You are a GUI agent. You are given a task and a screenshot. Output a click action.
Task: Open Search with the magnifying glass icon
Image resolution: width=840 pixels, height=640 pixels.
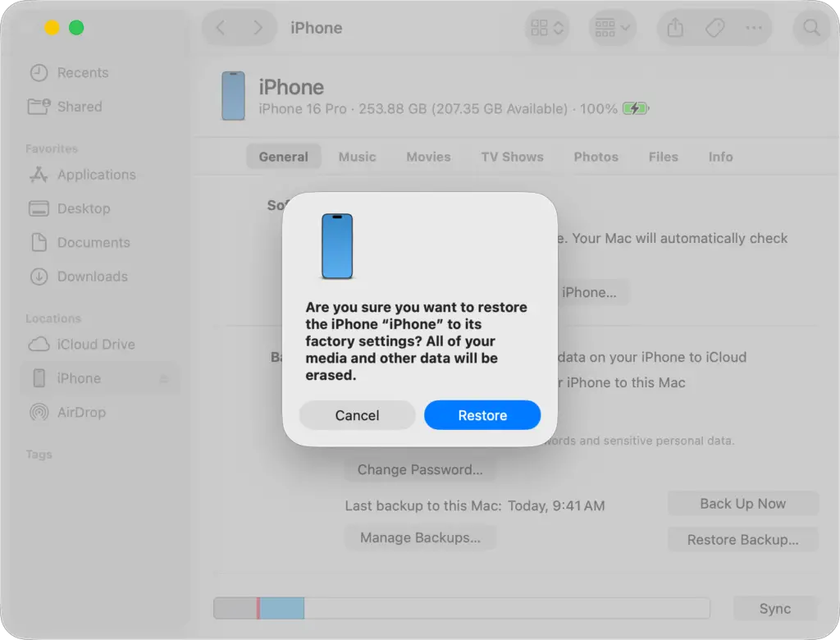(811, 27)
